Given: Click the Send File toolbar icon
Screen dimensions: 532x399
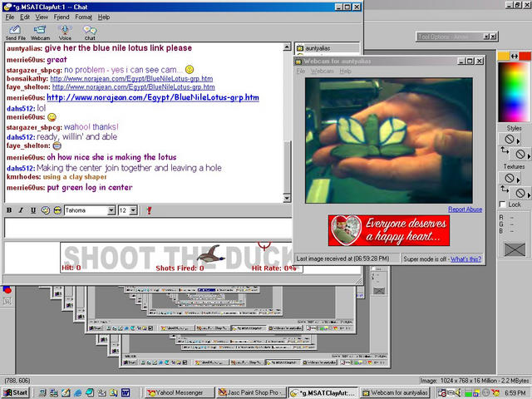Looking at the screenshot, I should click(15, 33).
